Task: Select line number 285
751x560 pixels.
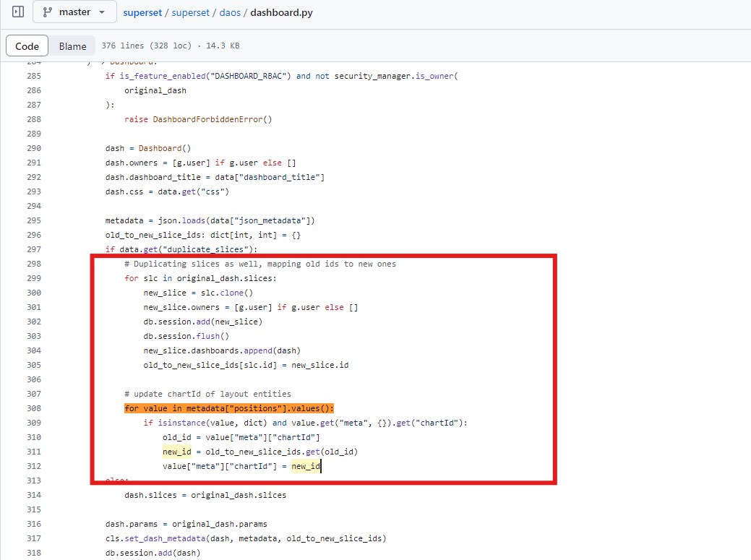Action: click(34, 76)
